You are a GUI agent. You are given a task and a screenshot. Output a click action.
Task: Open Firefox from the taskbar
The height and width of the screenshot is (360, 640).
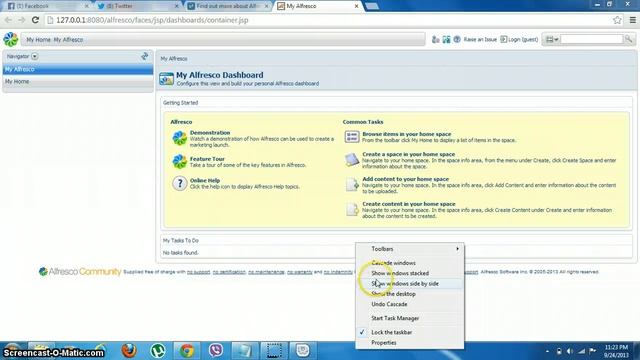129,351
